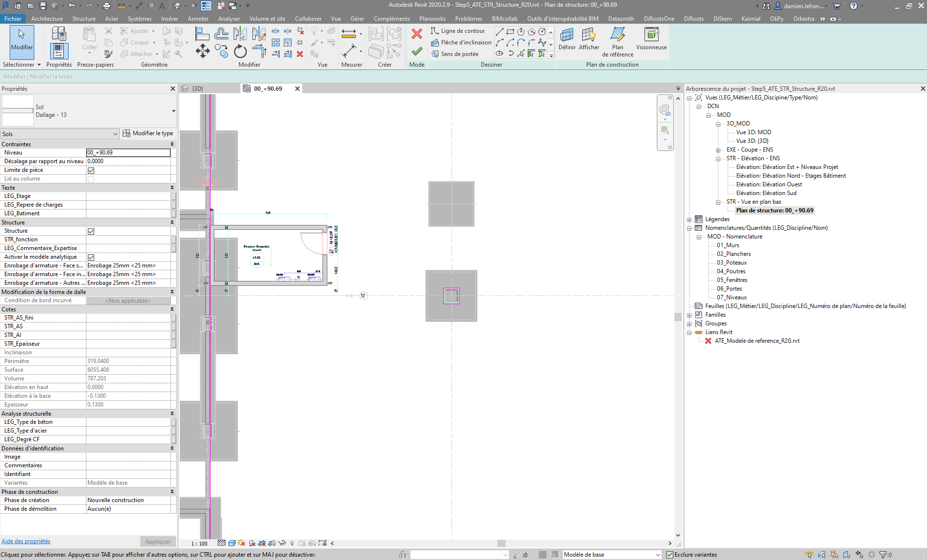Select the Align tool icon
Image resolution: width=927 pixels, height=560 pixels.
pos(202,33)
